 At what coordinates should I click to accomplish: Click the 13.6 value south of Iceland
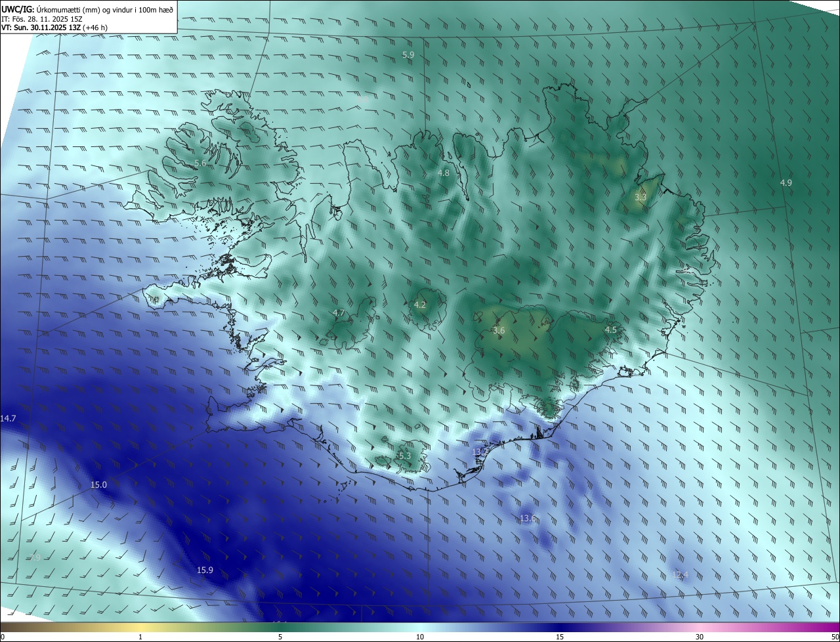[528, 519]
